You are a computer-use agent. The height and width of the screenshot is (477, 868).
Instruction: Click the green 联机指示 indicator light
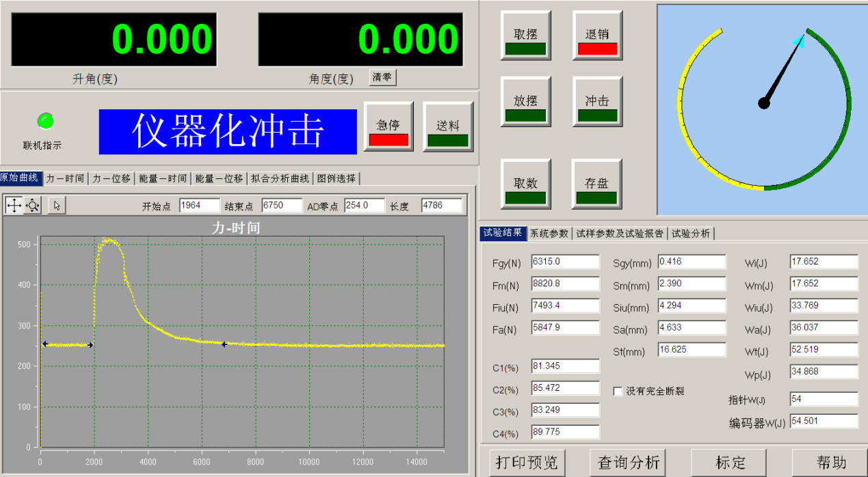(x=46, y=122)
